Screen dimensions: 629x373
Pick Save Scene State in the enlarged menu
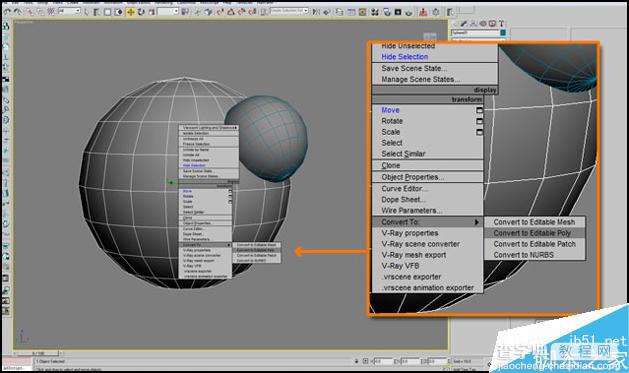pos(414,68)
